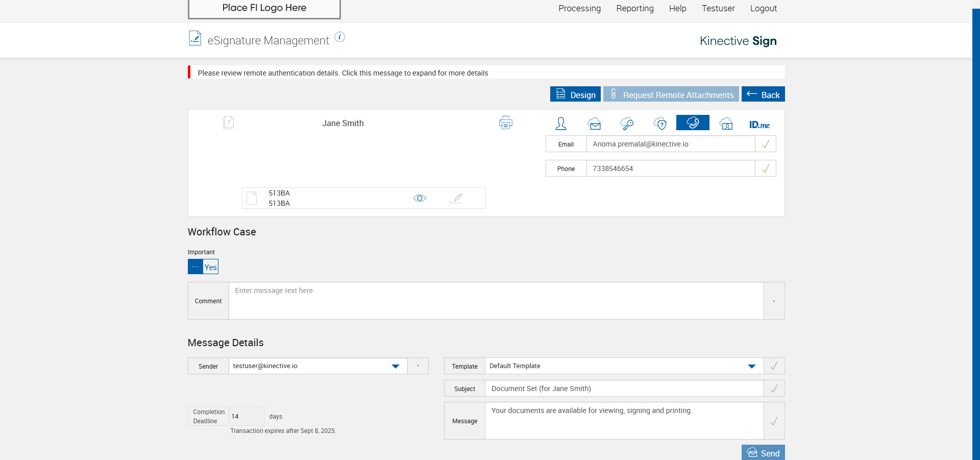Click the Subject input field

coord(624,389)
